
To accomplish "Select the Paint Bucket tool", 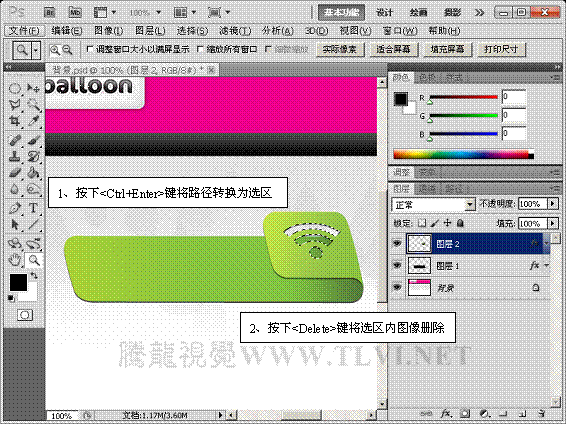I will 34,172.
